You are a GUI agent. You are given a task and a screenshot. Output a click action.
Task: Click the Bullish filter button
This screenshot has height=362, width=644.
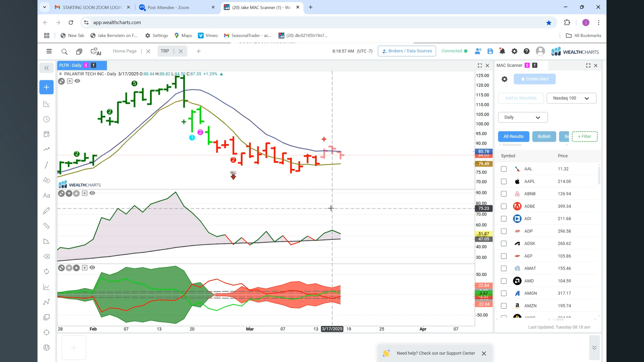tap(544, 136)
